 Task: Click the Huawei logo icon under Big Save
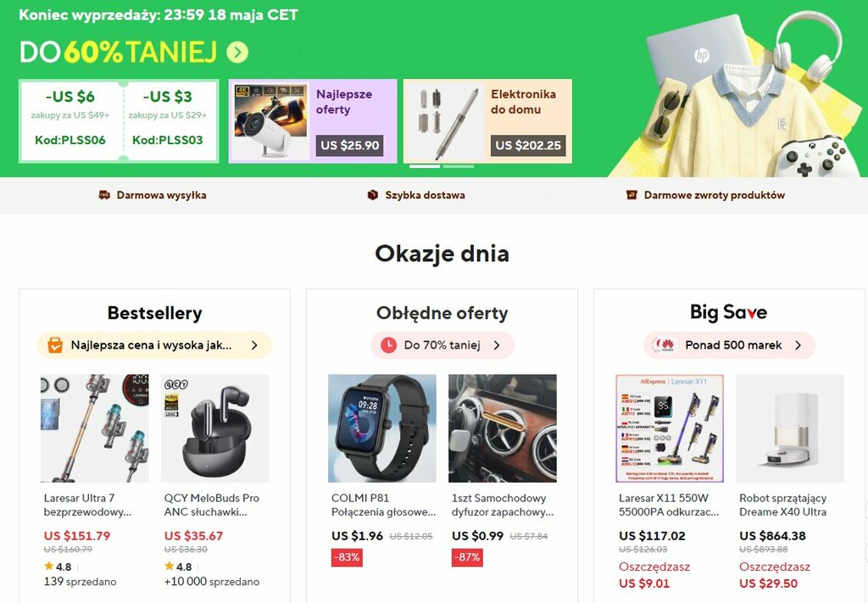point(664,345)
